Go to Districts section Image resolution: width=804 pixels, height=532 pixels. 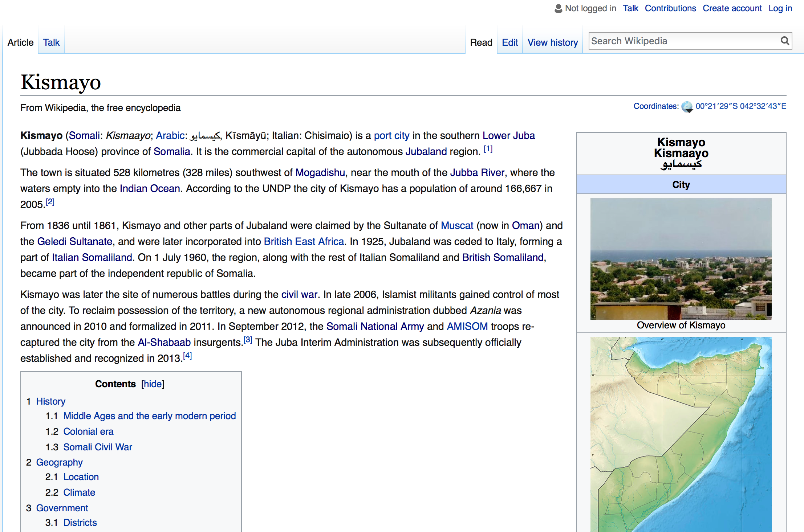pos(80,523)
